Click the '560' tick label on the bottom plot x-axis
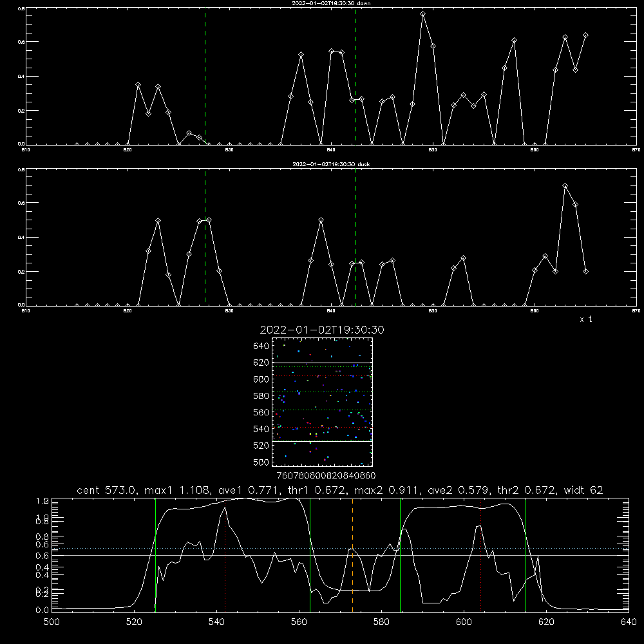The image size is (644, 644). coord(299,622)
